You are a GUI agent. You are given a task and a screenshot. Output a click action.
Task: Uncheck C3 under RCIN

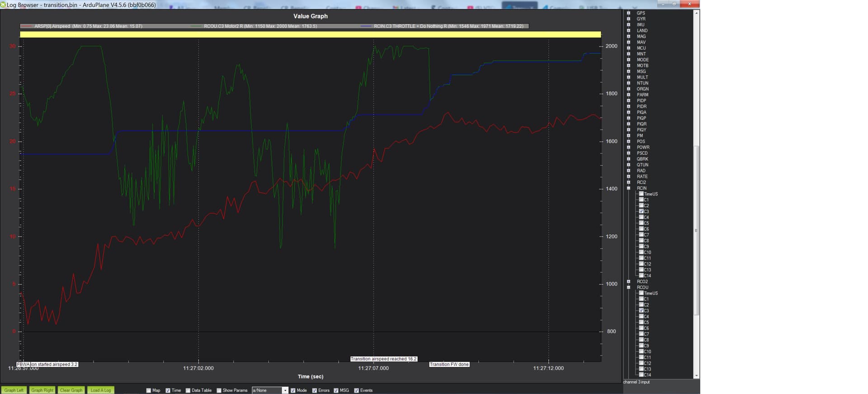click(x=641, y=211)
